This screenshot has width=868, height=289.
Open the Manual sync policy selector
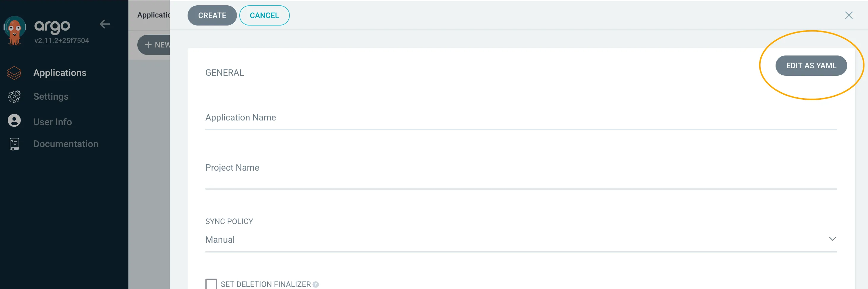coord(472,239)
